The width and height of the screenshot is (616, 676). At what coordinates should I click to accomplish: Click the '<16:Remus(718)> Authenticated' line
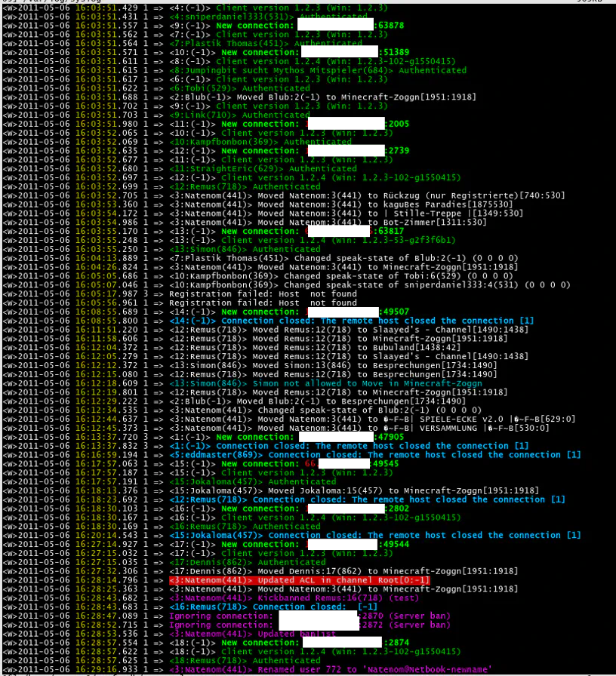click(245, 527)
